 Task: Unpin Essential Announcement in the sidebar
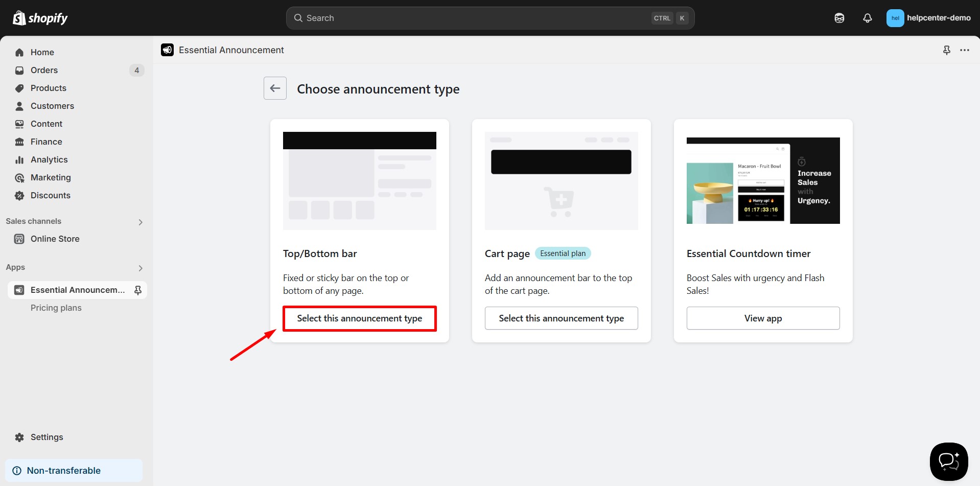[x=137, y=290]
